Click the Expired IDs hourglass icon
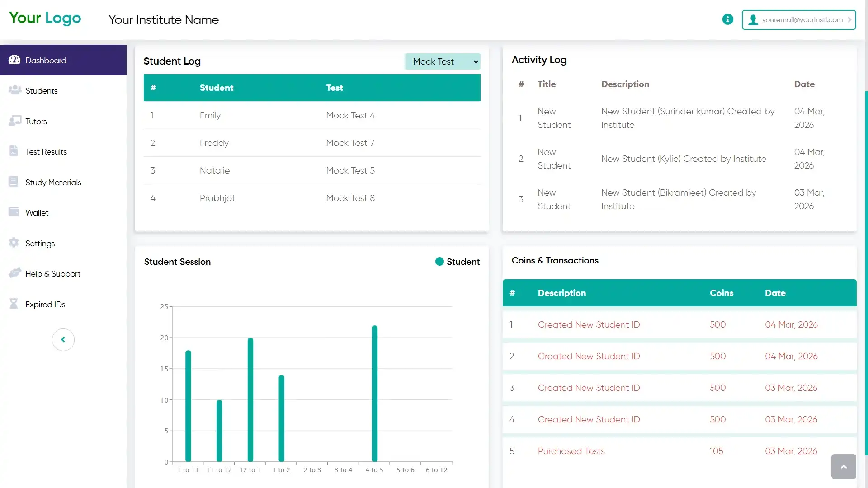Screen dimensions: 868x488 coord(14,304)
